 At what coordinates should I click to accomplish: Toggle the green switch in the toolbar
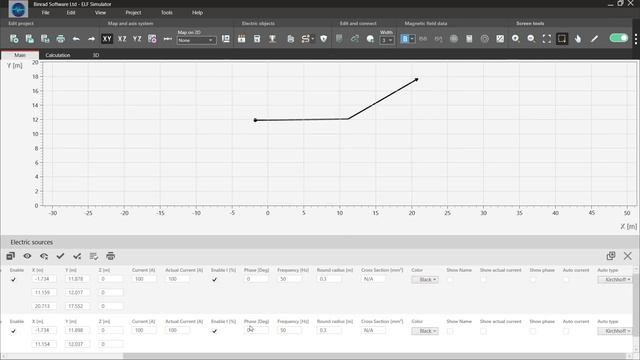tap(619, 38)
